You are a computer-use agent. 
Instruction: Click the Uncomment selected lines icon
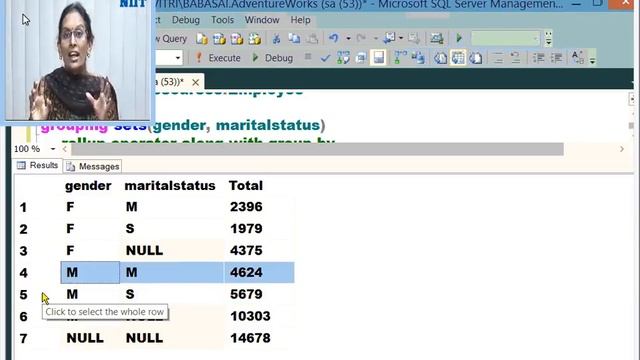516,58
